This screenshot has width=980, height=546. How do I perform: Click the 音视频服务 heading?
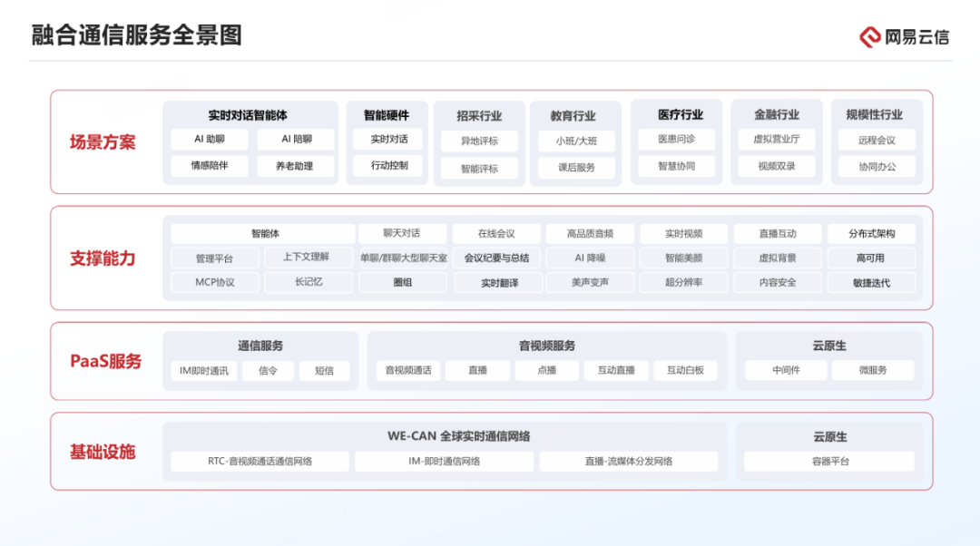(547, 346)
